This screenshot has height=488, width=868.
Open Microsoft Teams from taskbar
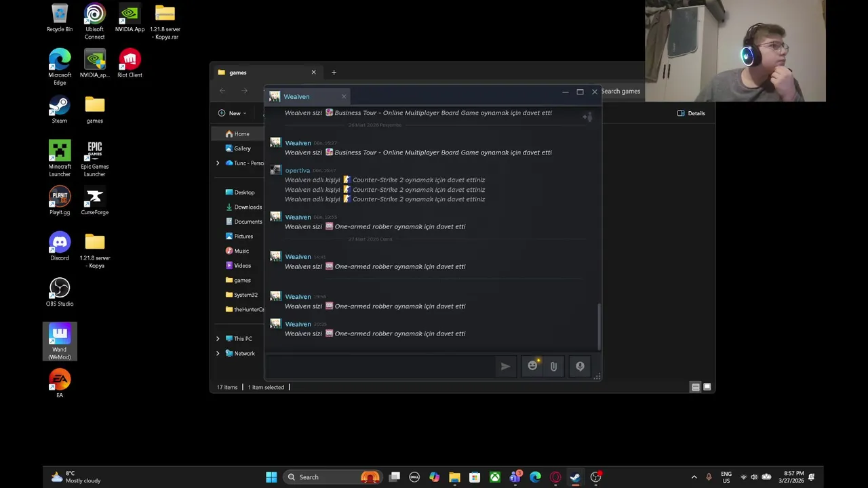pyautogui.click(x=515, y=477)
